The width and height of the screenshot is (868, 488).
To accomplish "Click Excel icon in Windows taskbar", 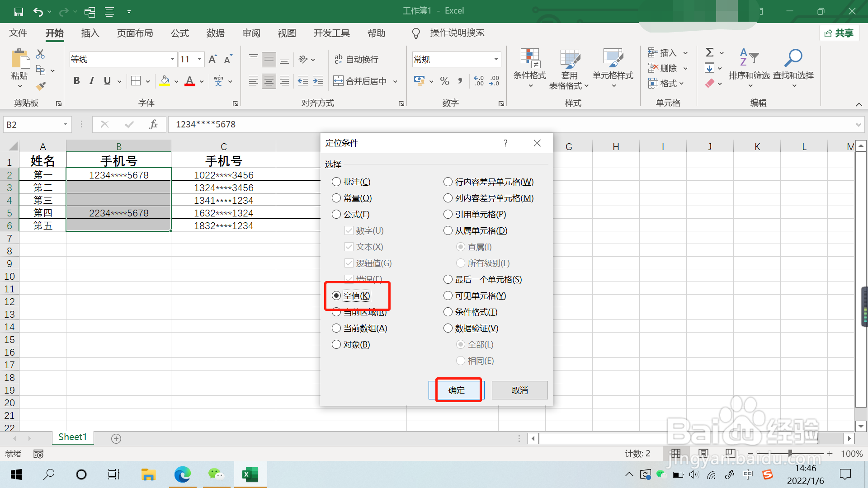I will 250,474.
